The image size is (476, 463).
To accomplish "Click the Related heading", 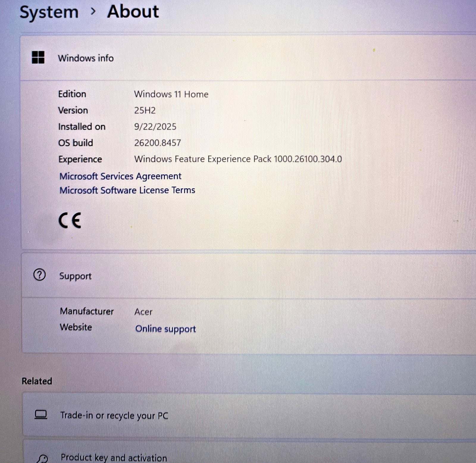I will pos(37,381).
